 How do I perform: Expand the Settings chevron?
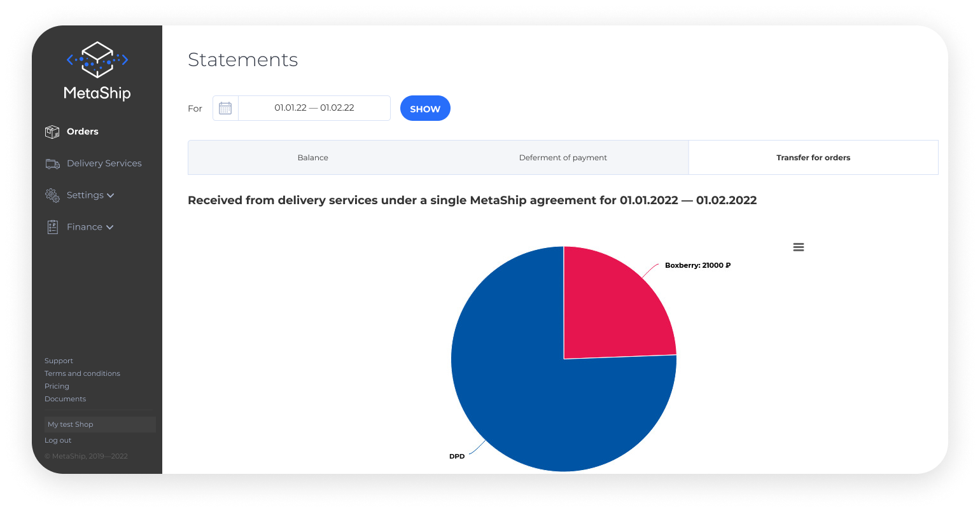pos(111,195)
